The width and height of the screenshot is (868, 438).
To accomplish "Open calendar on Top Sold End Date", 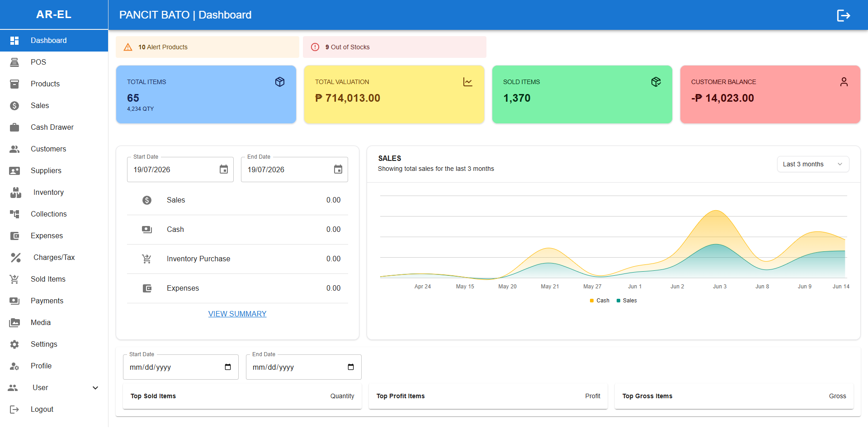I will [x=351, y=367].
